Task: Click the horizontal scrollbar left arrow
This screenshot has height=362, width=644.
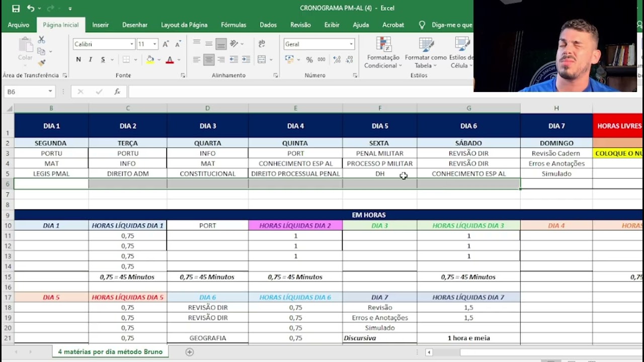Action: pyautogui.click(x=429, y=352)
